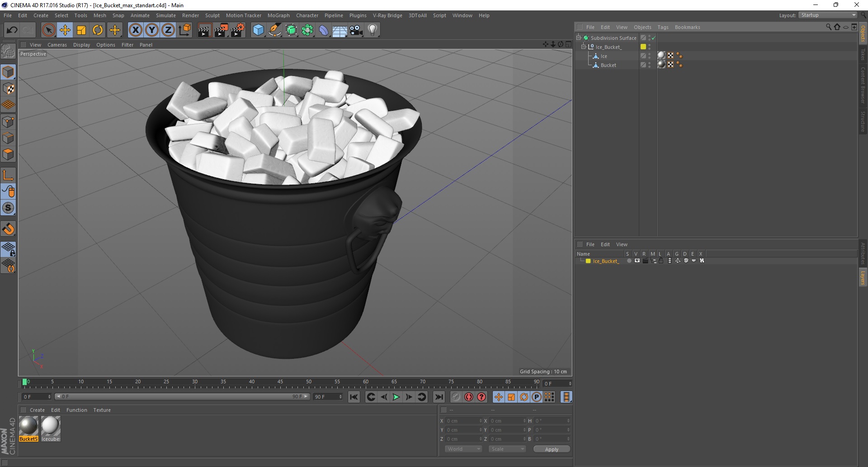Toggle Ice_Bucket_ layer lock
The width and height of the screenshot is (868, 467).
pos(661,261)
